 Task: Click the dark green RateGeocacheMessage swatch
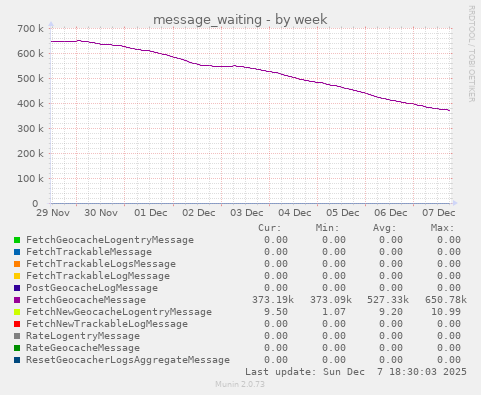[17, 348]
